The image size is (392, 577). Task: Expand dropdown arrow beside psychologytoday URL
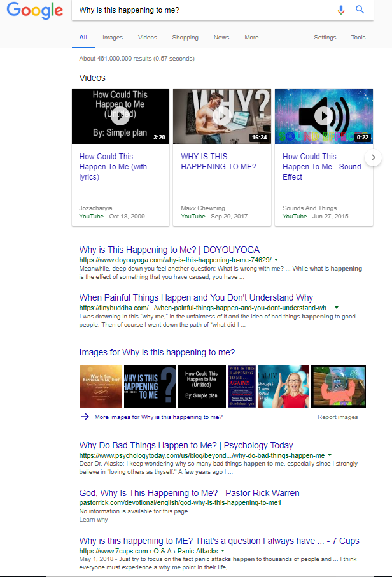point(330,455)
